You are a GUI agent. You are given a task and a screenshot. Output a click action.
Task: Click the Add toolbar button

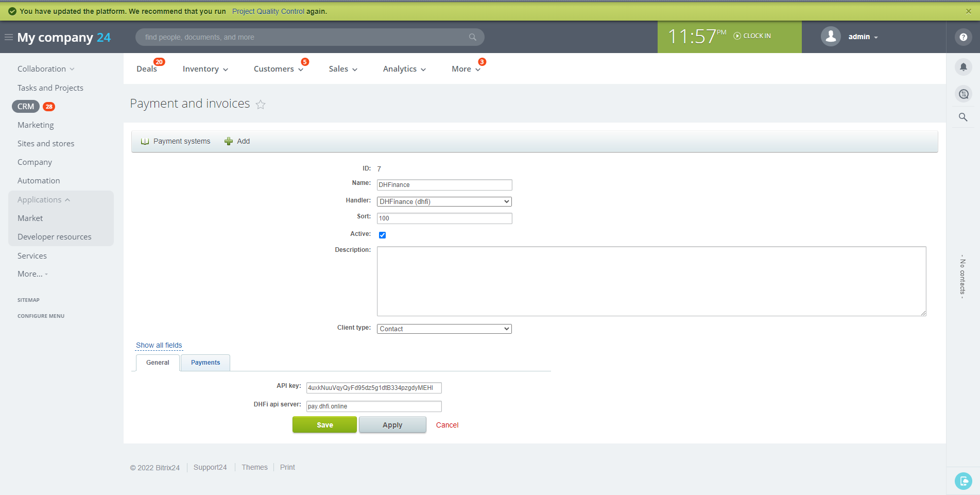click(x=237, y=141)
